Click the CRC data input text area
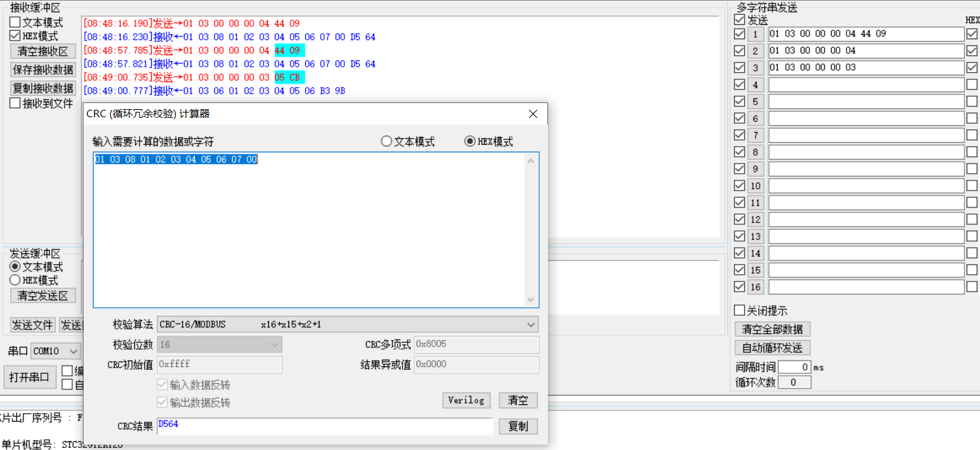This screenshot has height=450, width=980. pyautogui.click(x=309, y=230)
